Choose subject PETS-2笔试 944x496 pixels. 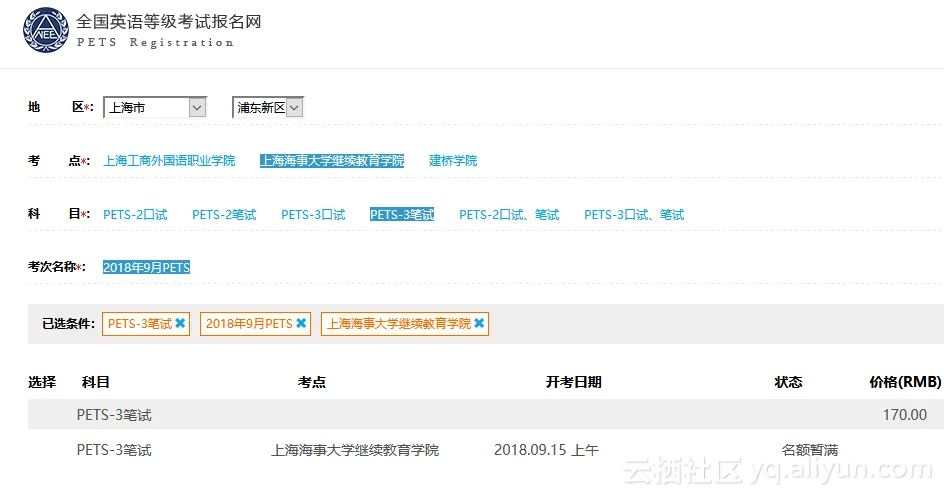224,215
